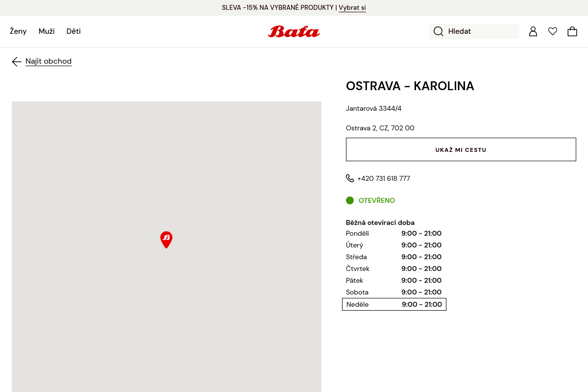Click the Najít obchod link
The width and height of the screenshot is (588, 392).
click(x=49, y=61)
